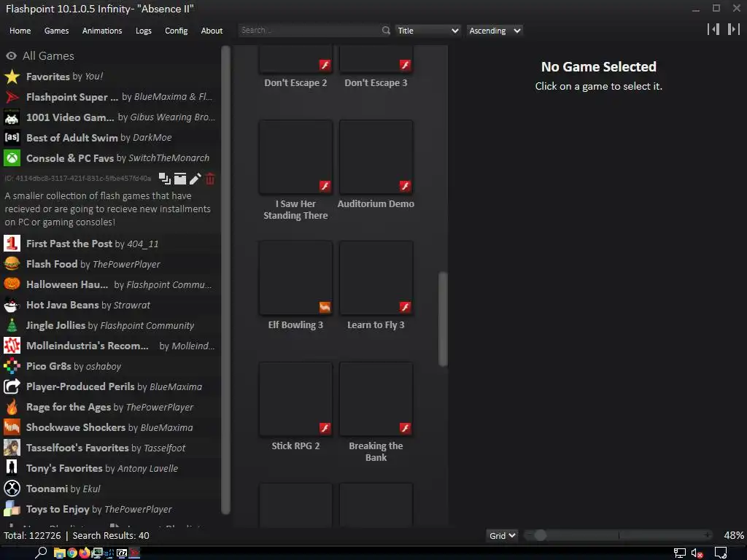Image resolution: width=747 pixels, height=560 pixels.
Task: Show All Games via the eye icon
Action: (x=11, y=55)
